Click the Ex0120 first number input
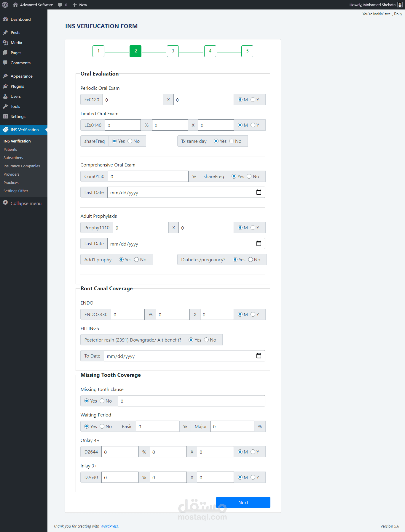Screen dimensions: 405x532 pos(133,100)
